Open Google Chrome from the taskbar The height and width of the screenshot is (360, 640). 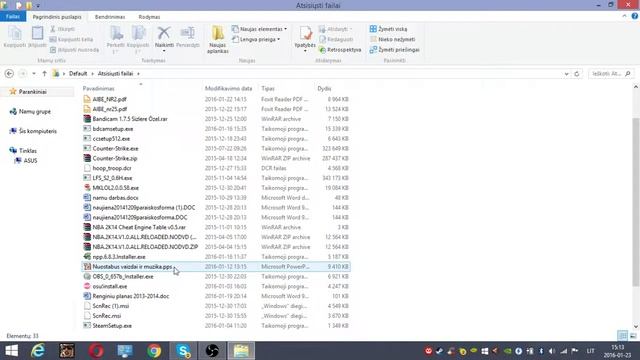[154, 351]
